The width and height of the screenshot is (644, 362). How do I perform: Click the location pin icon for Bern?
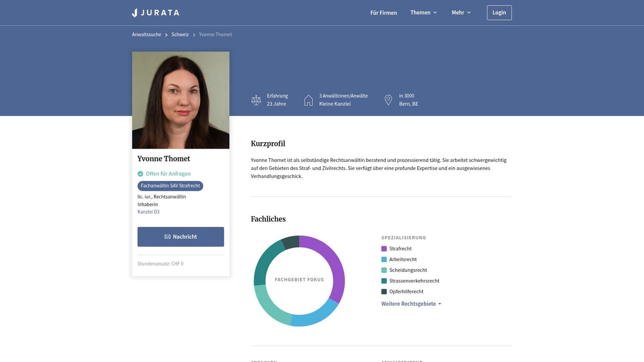coord(388,100)
